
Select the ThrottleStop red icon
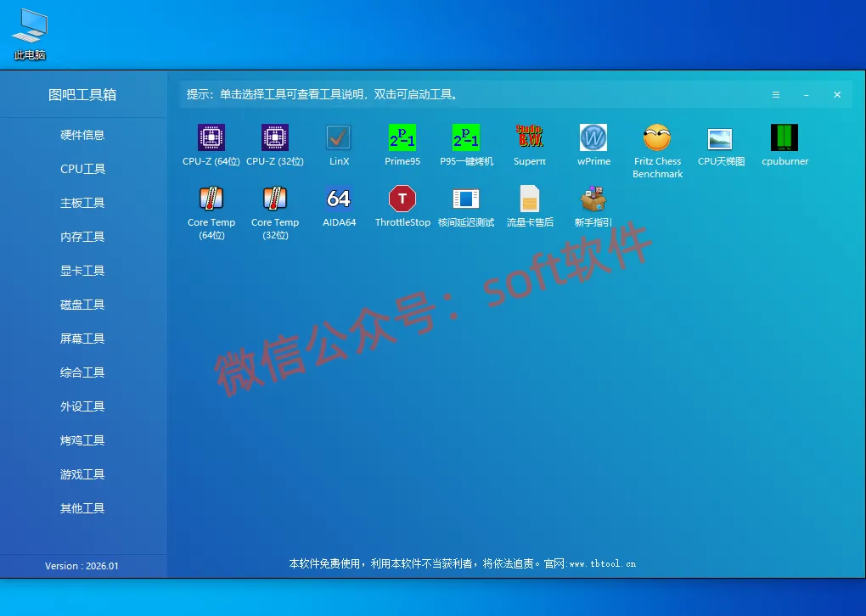pyautogui.click(x=402, y=199)
